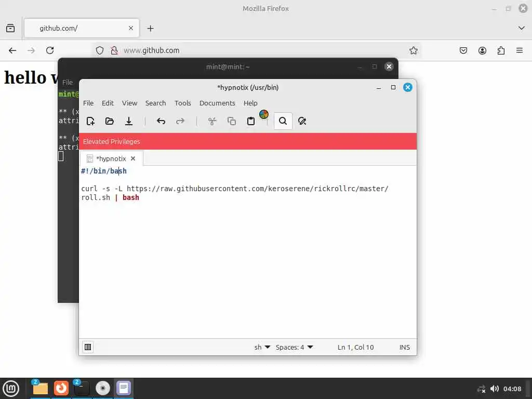Image resolution: width=532 pixels, height=399 pixels.
Task: Save the hypnotix document using the download-arrow icon
Action: tap(129, 121)
